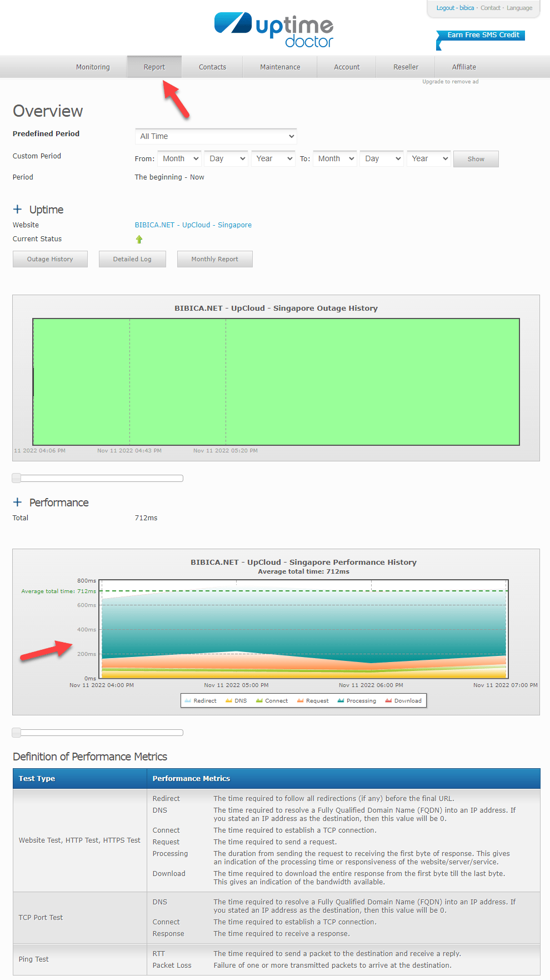Screen dimensions: 550x980
Task: Open the Monthly Report button
Action: point(214,259)
